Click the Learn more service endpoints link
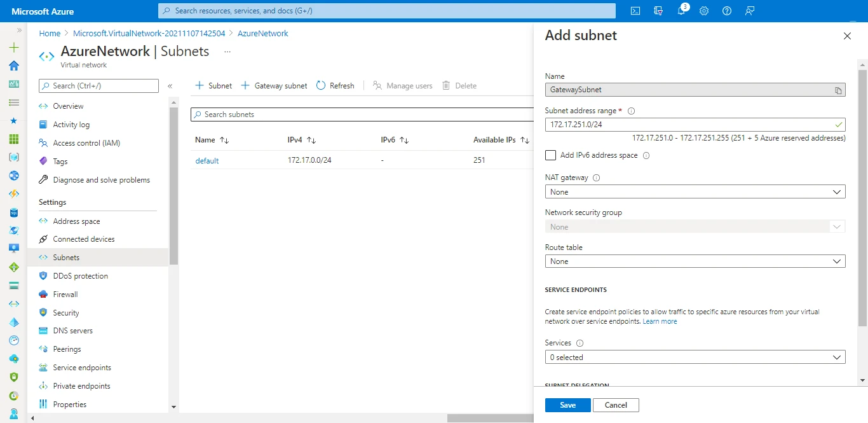 660,321
